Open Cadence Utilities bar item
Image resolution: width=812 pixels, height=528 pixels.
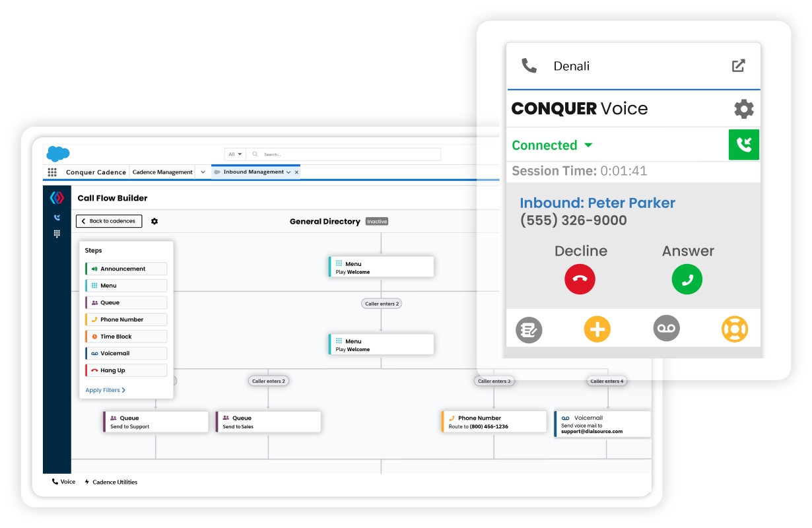click(x=111, y=482)
